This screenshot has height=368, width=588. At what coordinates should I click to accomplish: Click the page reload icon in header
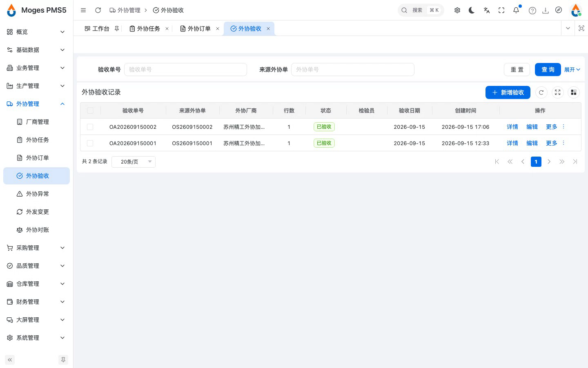[98, 10]
